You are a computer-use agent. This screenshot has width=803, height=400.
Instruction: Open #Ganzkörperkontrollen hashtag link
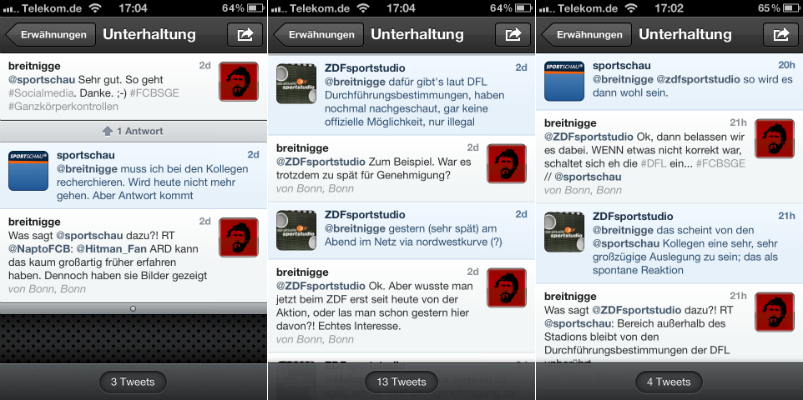point(63,107)
